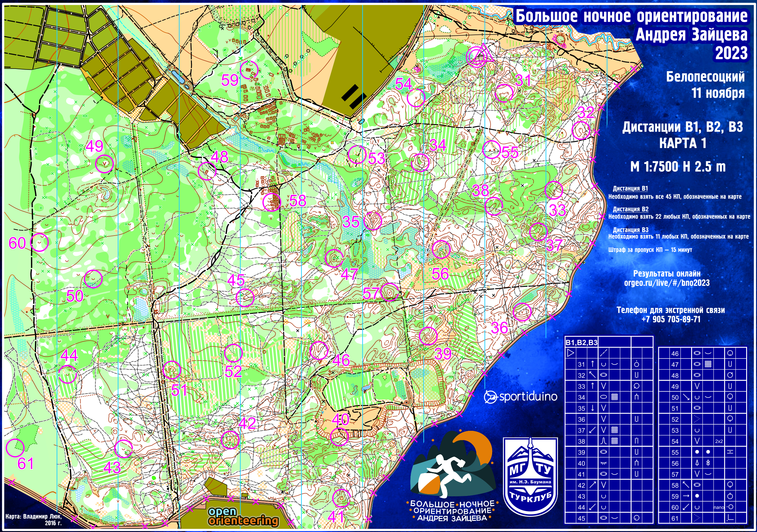757x532 pixels.
Task: Click the map number label 50
Action: coord(75,296)
